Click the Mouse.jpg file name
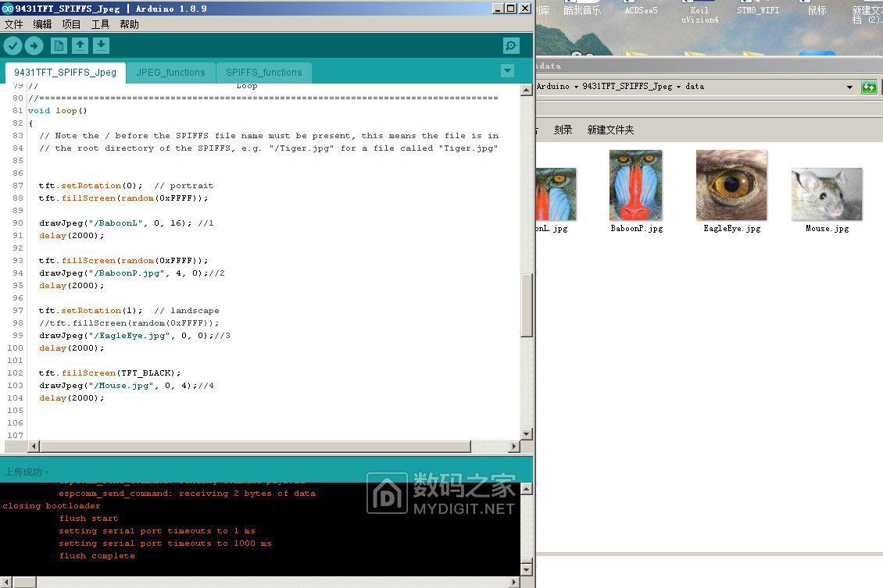This screenshot has height=588, width=883. (x=827, y=229)
